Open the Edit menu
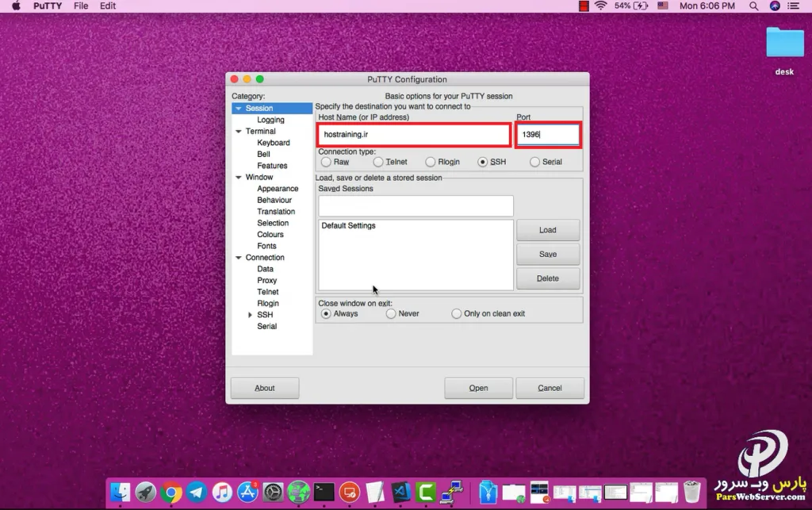812x510 pixels. coord(108,6)
